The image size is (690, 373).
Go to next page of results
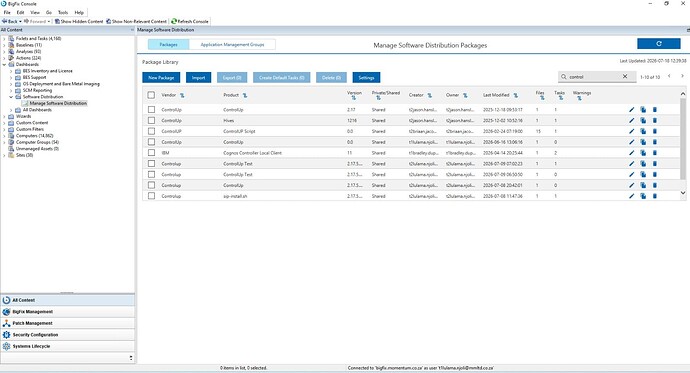[x=683, y=77]
